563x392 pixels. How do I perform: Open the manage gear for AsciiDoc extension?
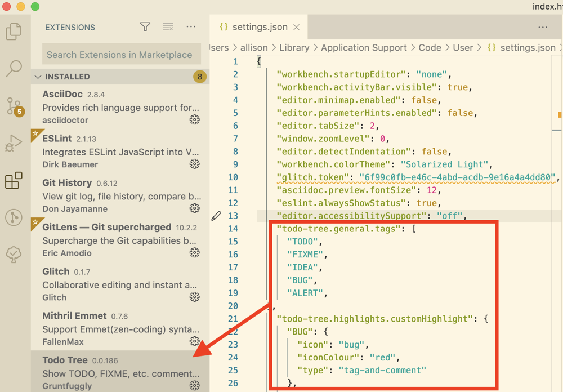(194, 119)
